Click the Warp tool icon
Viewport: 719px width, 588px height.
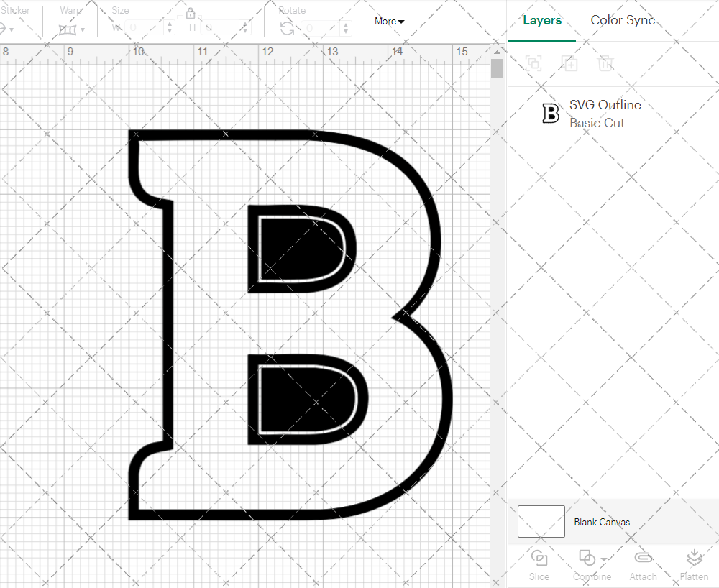click(x=68, y=29)
